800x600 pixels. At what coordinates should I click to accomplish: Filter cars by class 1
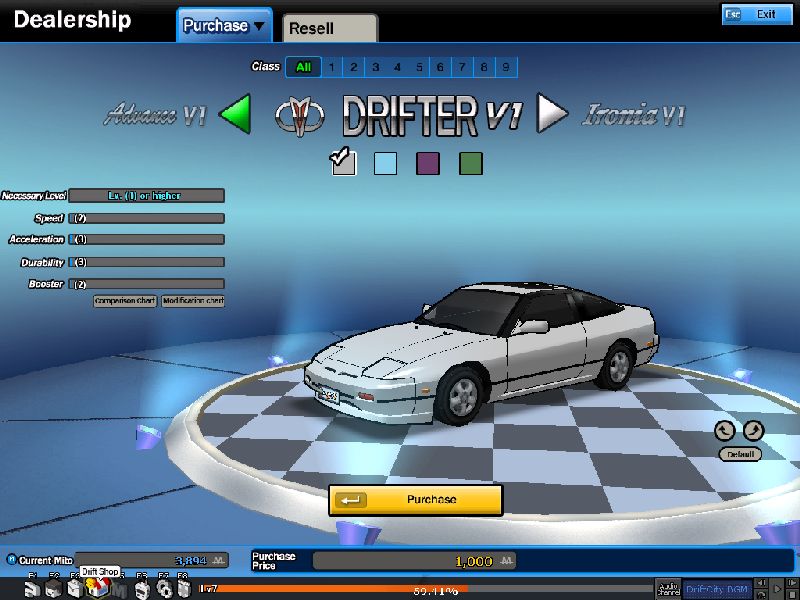pos(330,67)
